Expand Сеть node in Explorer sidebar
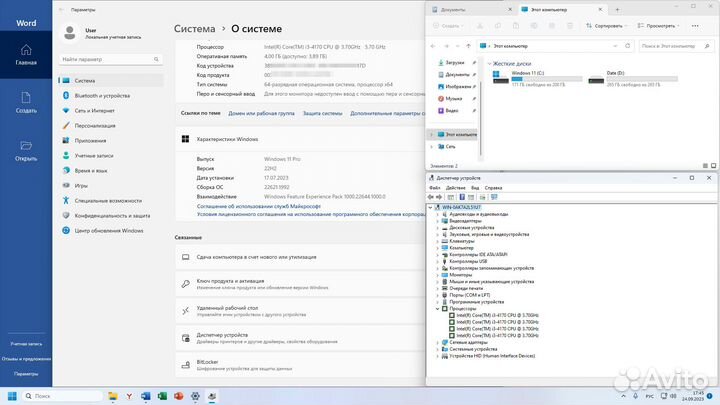The image size is (720, 405). click(431, 146)
